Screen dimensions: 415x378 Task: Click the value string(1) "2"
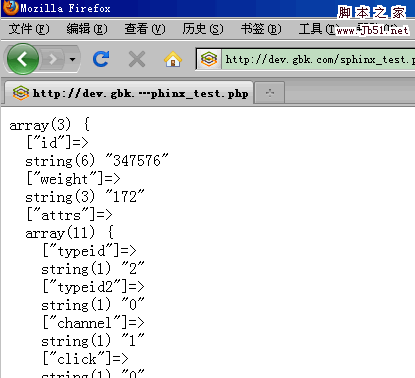pos(93,269)
